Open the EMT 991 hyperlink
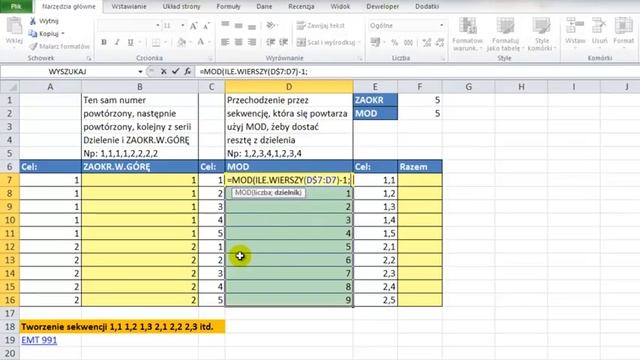Viewport: 640px width, 360px height. point(39,340)
